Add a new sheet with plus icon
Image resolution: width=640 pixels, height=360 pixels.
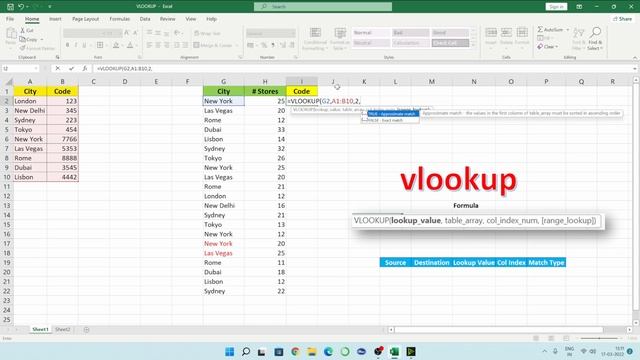[86, 329]
